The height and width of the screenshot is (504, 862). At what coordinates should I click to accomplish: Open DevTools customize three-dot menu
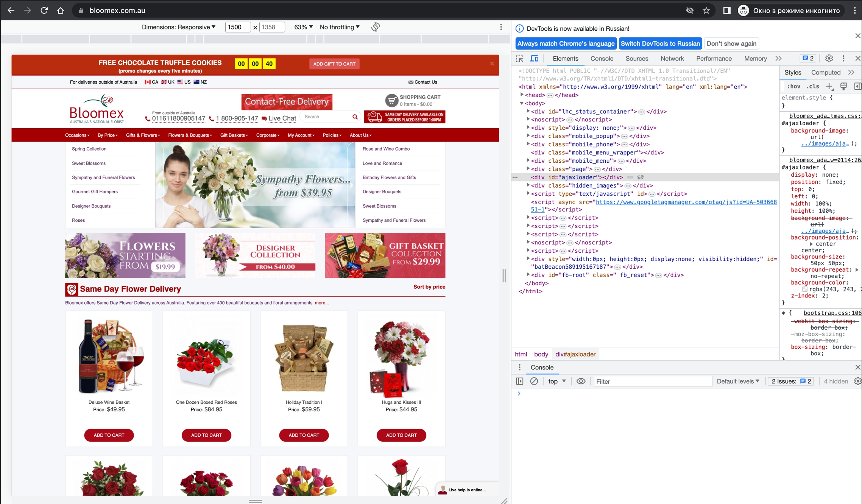click(x=843, y=59)
